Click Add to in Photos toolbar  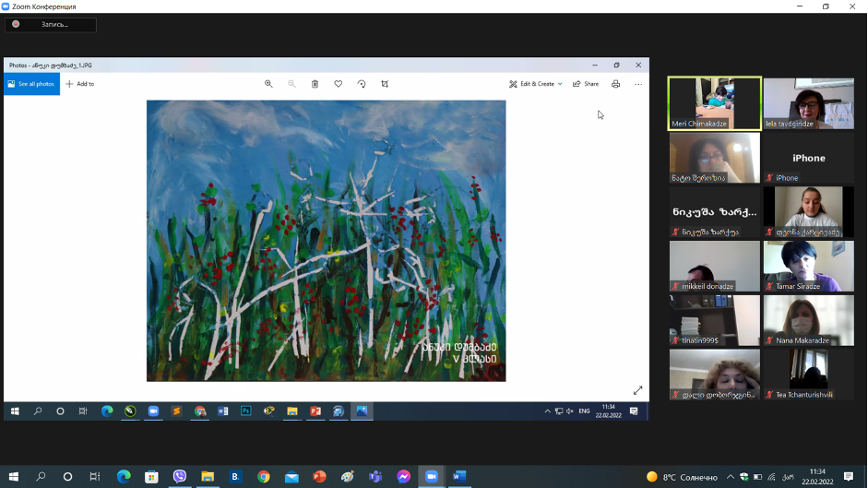point(80,84)
